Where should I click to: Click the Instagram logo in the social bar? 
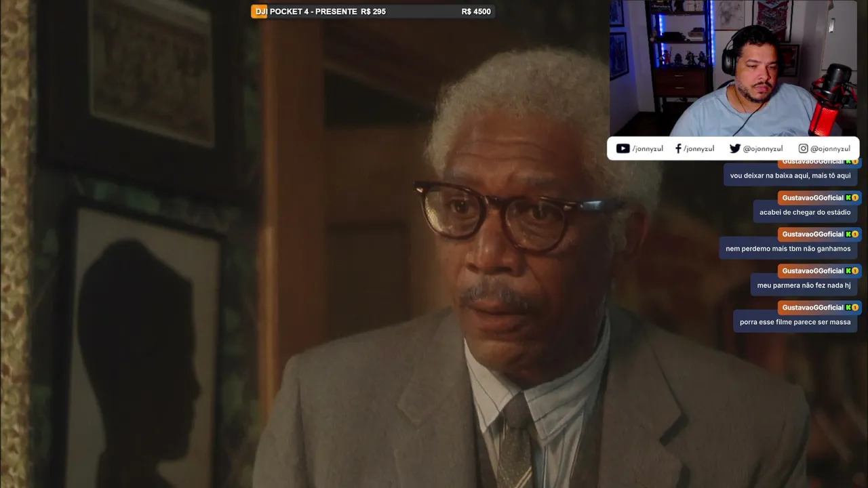tap(803, 148)
